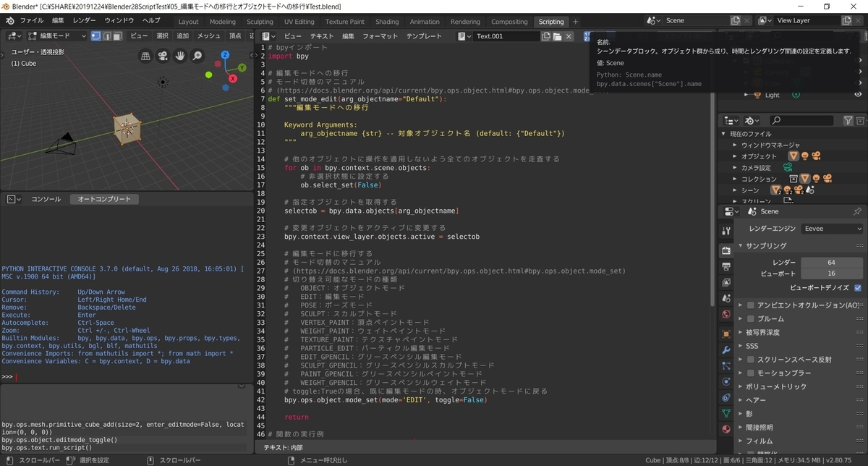Click the render samples value 64

(832, 262)
